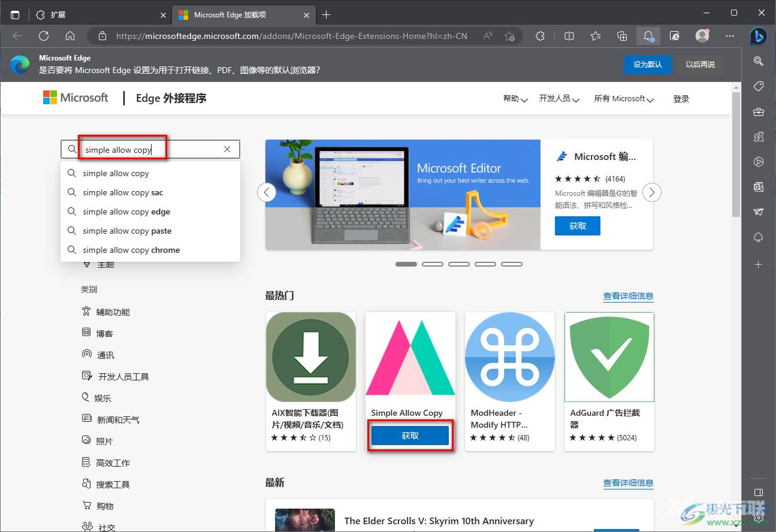Screen dimensions: 776x532
Task: Select 新闻和天气 category
Action: 110,420
